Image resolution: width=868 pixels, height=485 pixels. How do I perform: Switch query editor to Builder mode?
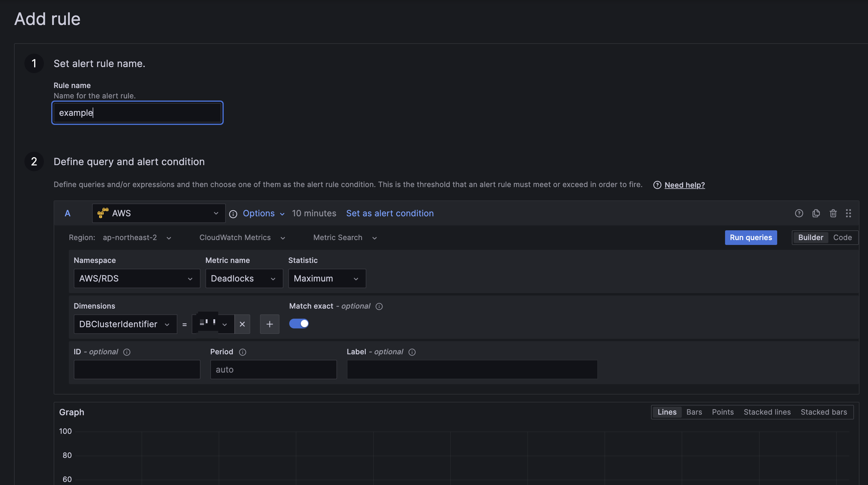810,237
